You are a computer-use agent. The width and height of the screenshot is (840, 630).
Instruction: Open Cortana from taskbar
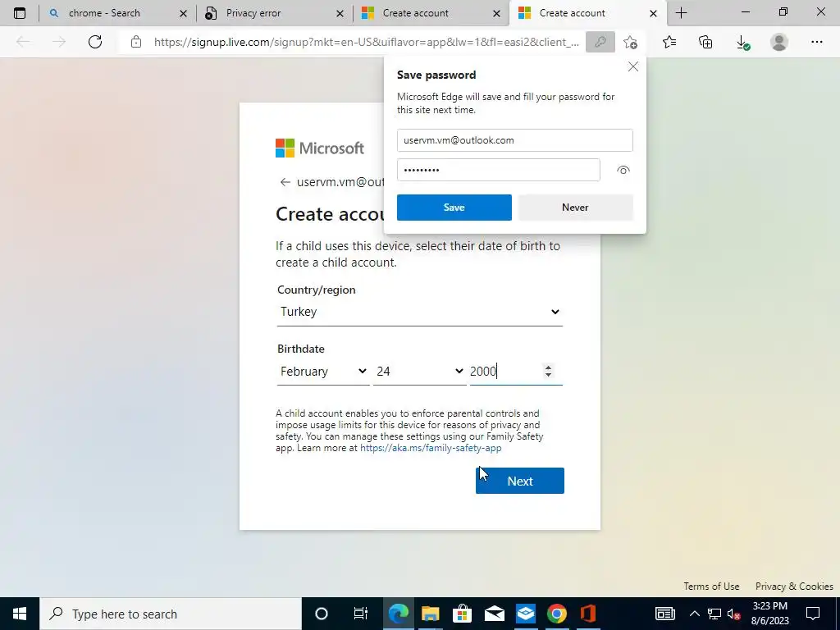click(x=321, y=614)
